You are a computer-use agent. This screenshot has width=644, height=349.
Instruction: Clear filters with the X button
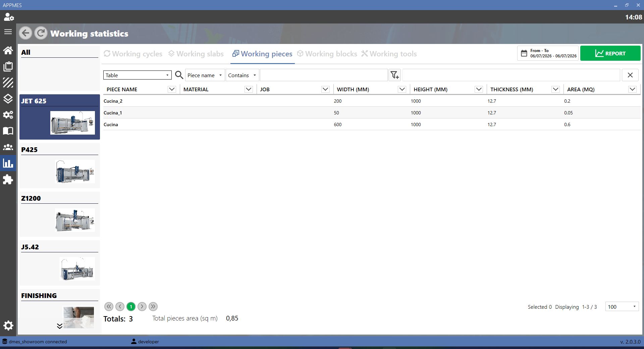[x=630, y=75]
